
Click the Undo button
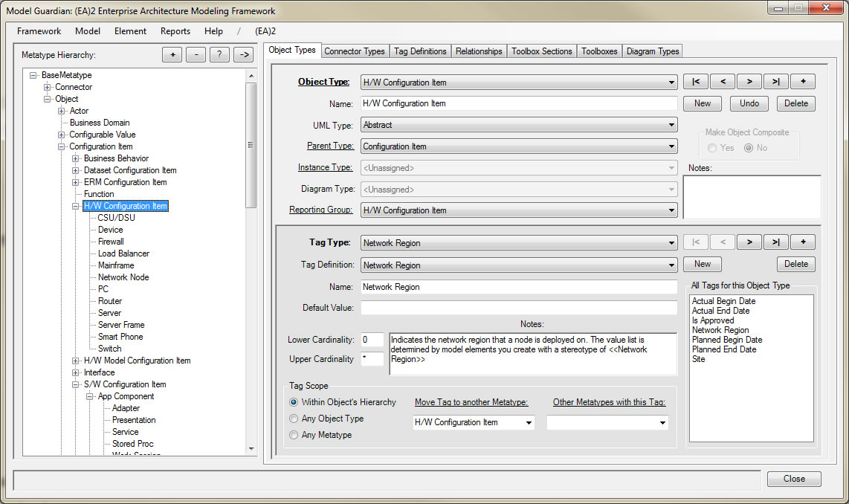(749, 103)
